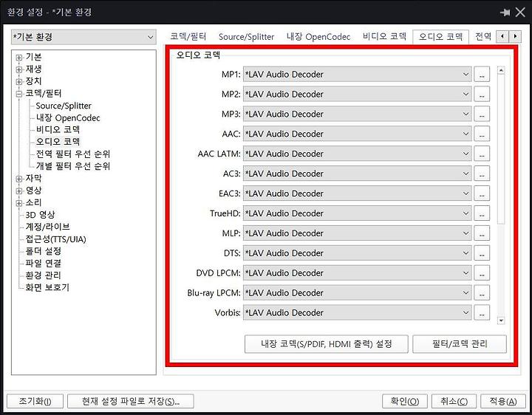Screen dimensions: 532x415
Task: Open 화면 보호기 in tree
Action: pos(47,287)
